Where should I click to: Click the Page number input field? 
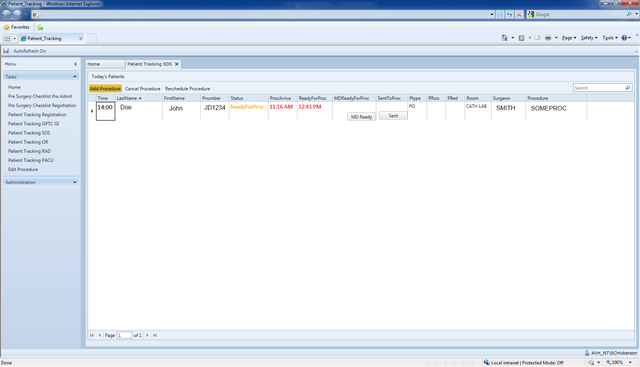[x=124, y=335]
